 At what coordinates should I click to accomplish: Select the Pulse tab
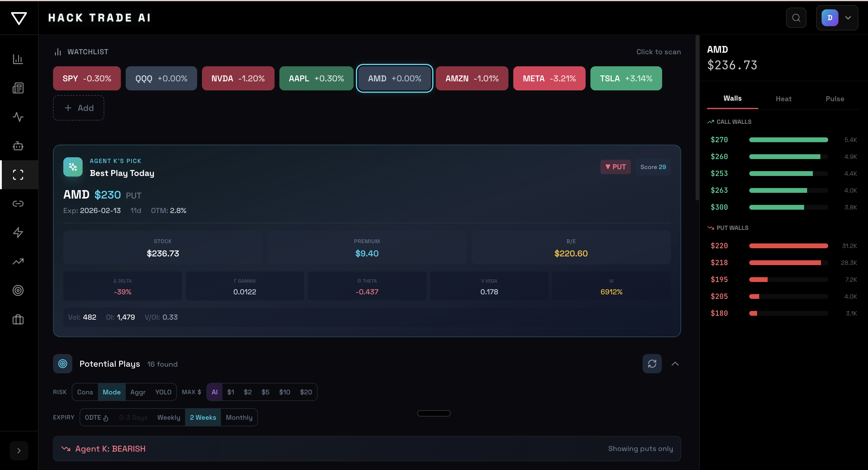(835, 99)
